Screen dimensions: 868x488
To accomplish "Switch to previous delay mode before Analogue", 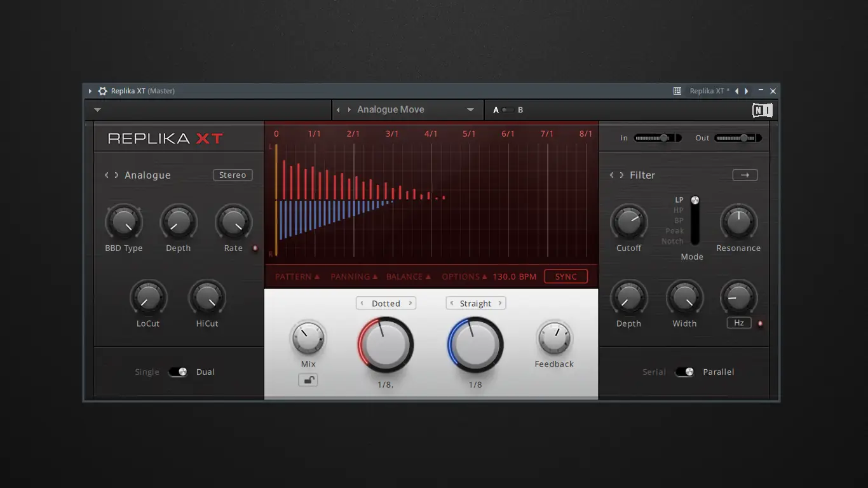I will tap(107, 175).
